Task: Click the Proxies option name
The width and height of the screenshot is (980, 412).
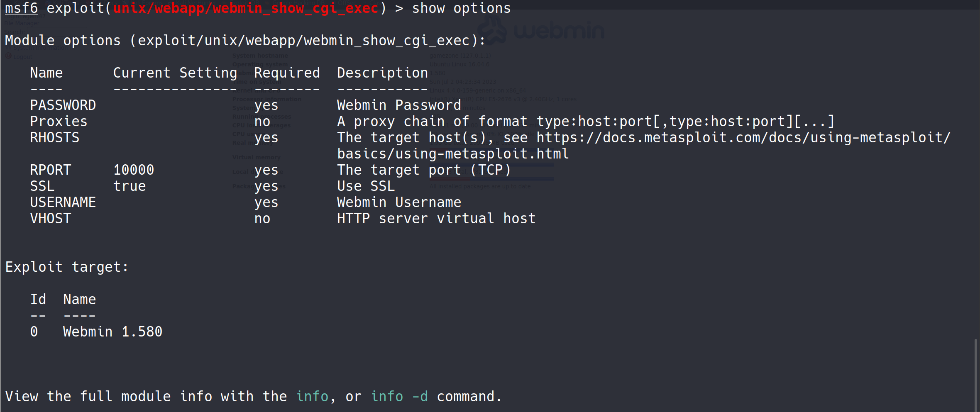Action: (59, 122)
